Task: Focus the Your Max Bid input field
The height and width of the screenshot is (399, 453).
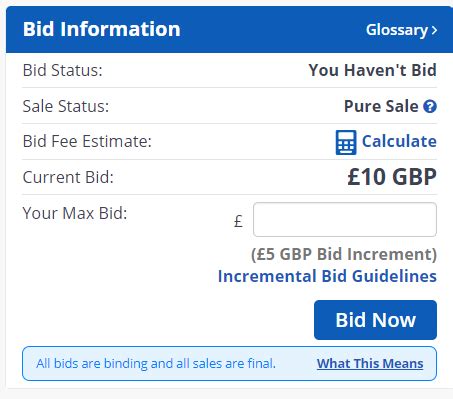Action: 345,220
